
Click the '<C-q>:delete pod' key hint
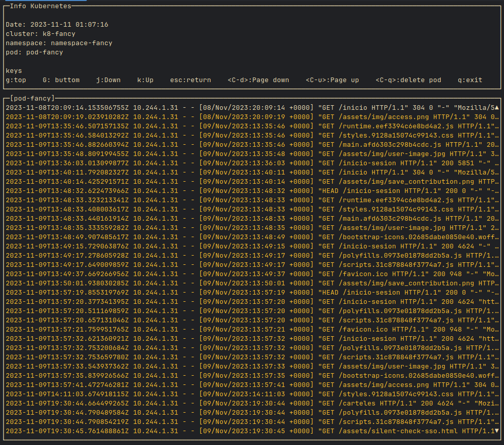click(408, 80)
